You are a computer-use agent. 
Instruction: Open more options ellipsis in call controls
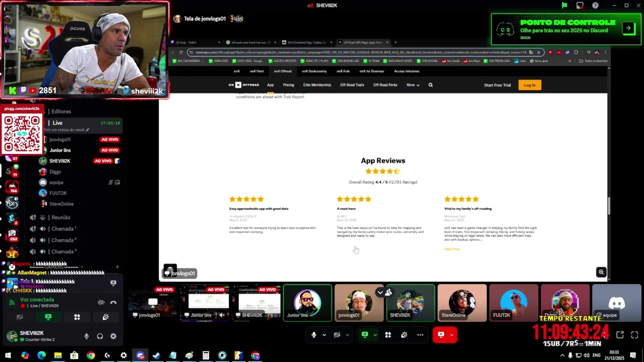point(420,335)
